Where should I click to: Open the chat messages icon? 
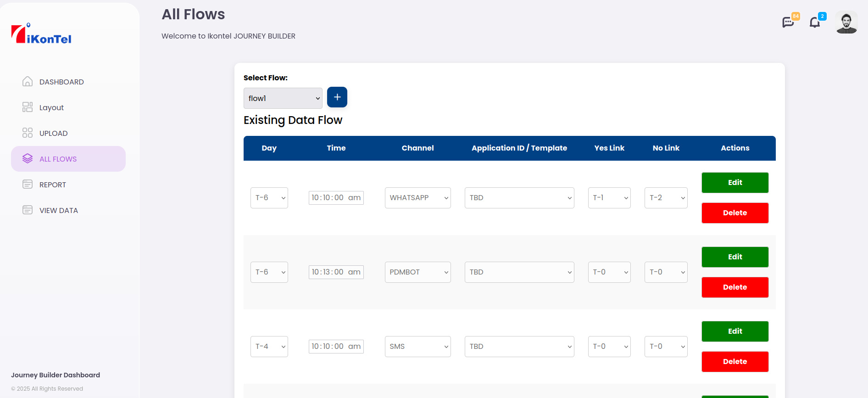coord(788,22)
